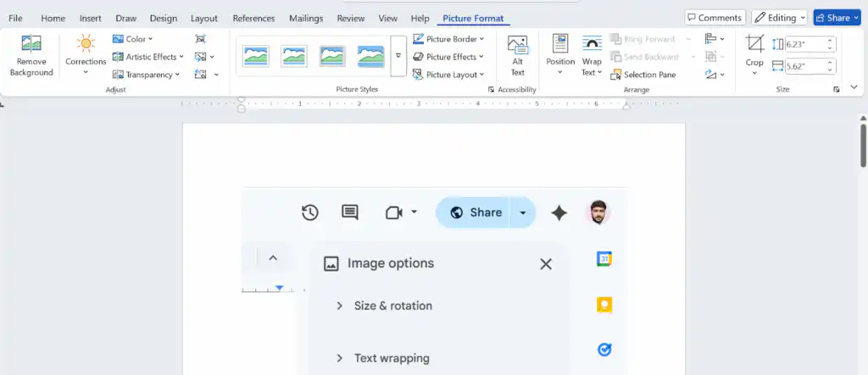Open the Picture Styles dialog launcher

pos(491,89)
